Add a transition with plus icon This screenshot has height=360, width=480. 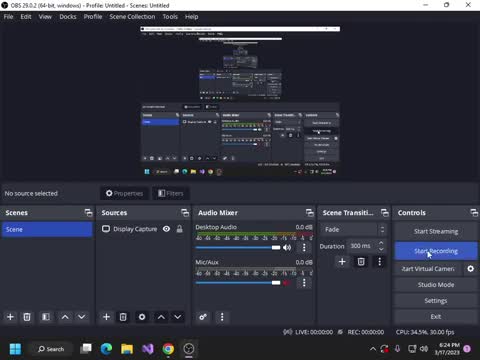(342, 262)
